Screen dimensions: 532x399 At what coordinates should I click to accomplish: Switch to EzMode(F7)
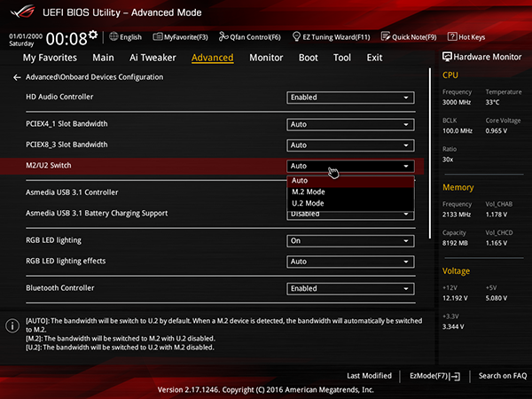pos(434,376)
